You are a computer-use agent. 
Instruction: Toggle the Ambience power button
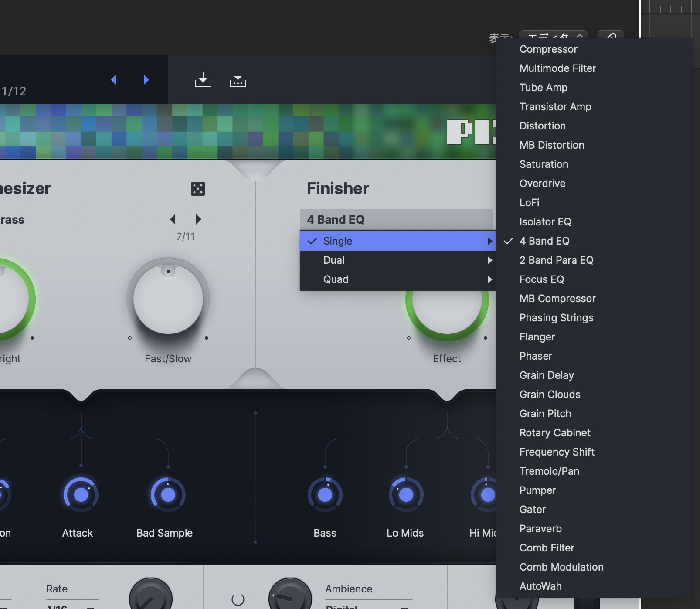tap(238, 599)
